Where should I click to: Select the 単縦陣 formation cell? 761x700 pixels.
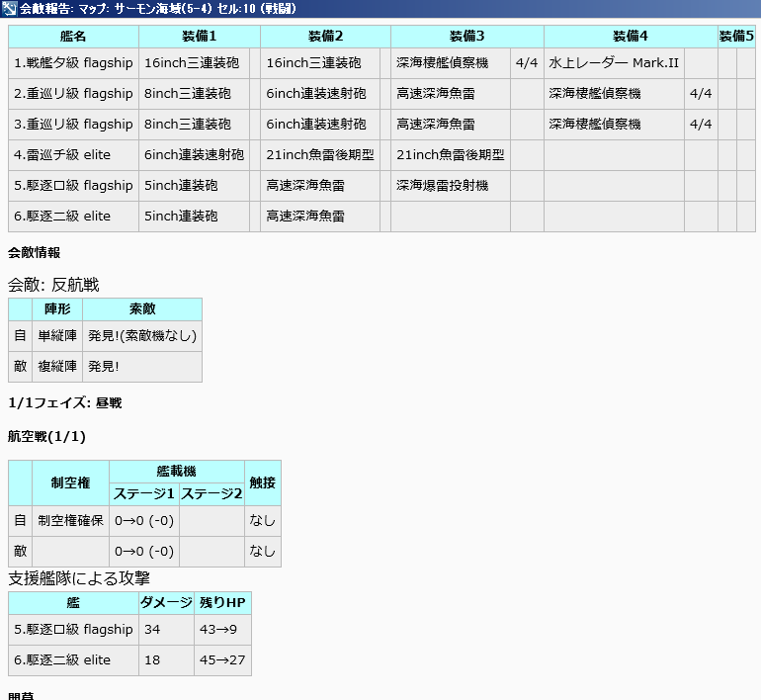pyautogui.click(x=57, y=336)
